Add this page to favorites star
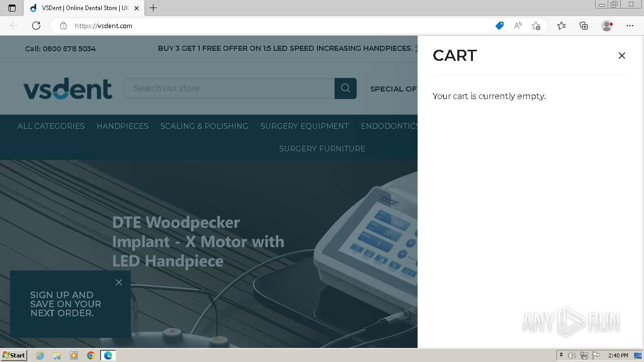The height and width of the screenshot is (362, 644). click(x=536, y=26)
